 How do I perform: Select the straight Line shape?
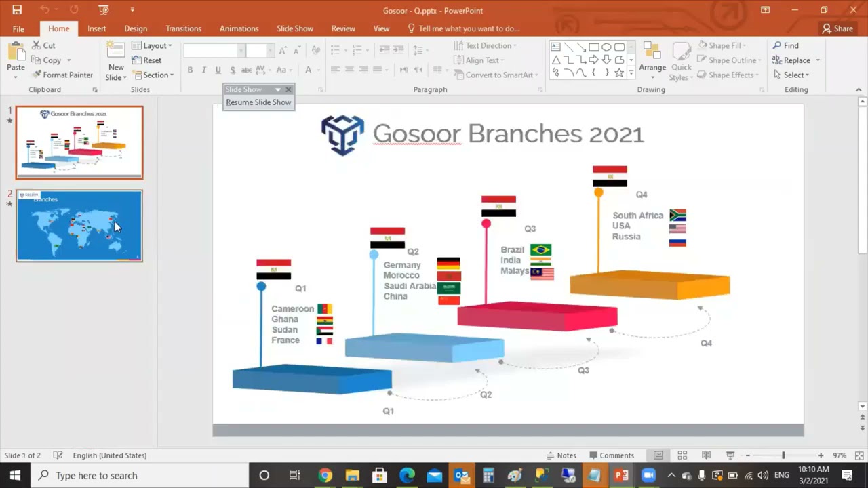tap(568, 47)
